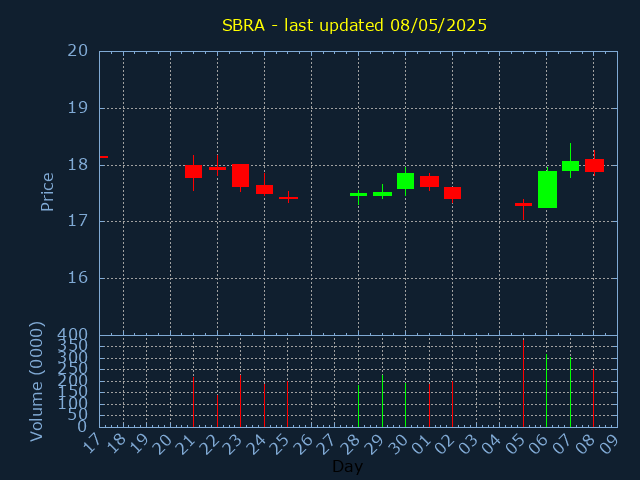The width and height of the screenshot is (640, 480).
Task: Click x-axis day label 01
Action: [x=421, y=444]
